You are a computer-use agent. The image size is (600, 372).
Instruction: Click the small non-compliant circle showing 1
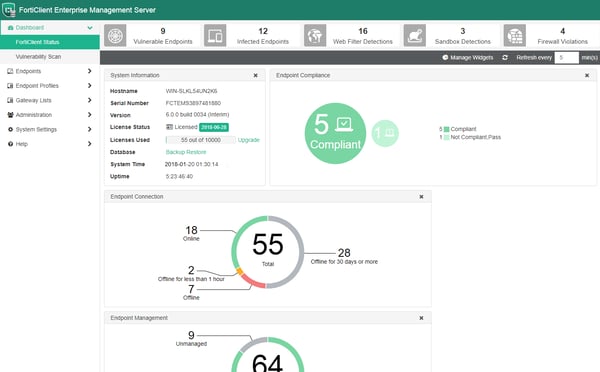(x=385, y=133)
